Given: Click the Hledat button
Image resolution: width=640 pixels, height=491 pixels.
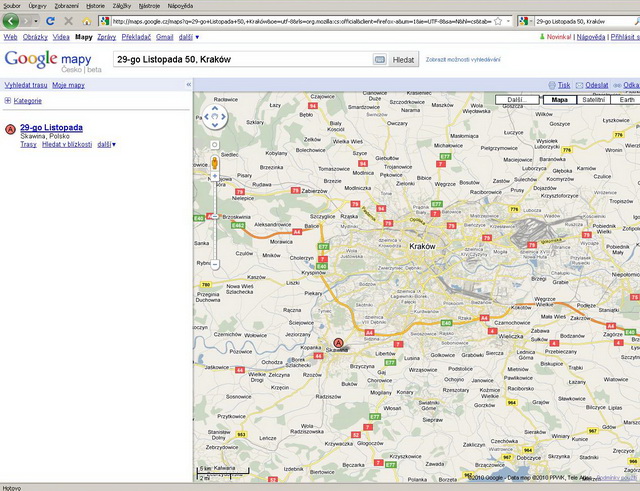Looking at the screenshot, I should point(403,60).
